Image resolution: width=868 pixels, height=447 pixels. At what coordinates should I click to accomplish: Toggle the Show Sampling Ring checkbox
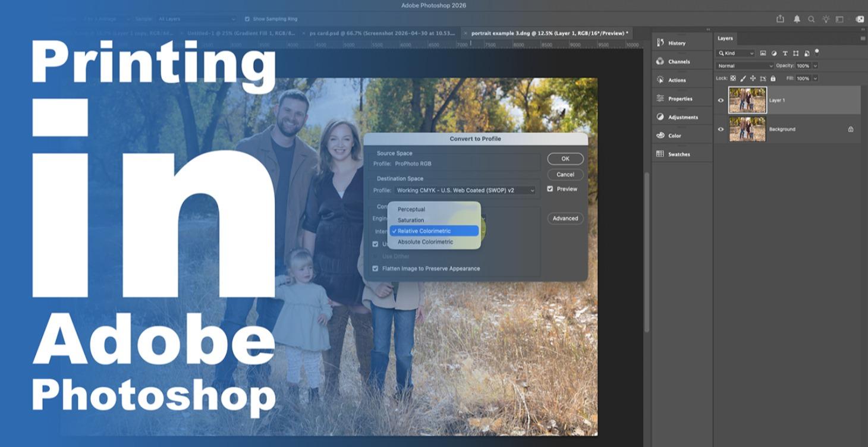tap(247, 19)
